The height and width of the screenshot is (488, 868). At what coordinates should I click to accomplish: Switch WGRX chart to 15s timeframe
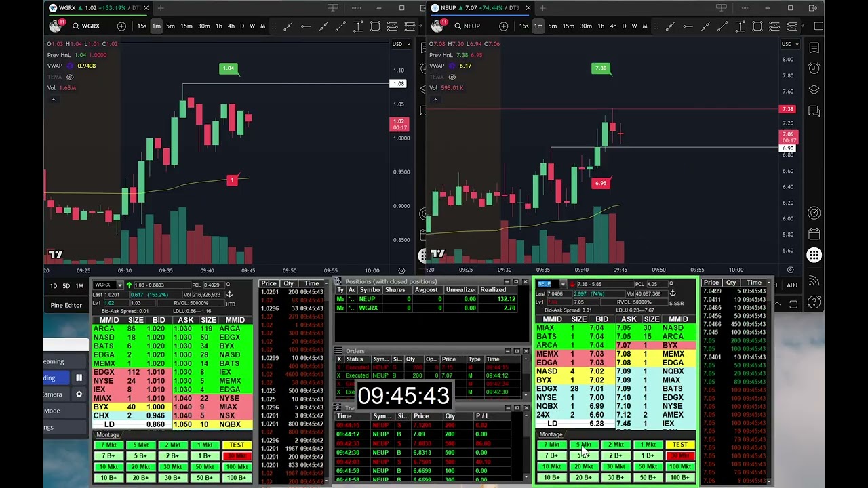141,26
